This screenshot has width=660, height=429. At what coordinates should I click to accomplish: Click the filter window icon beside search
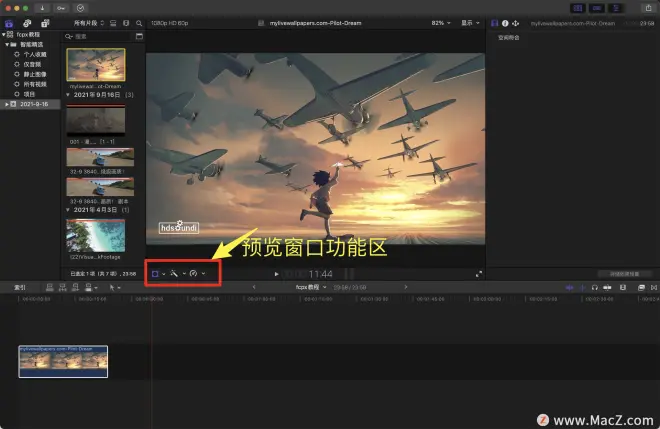139,37
